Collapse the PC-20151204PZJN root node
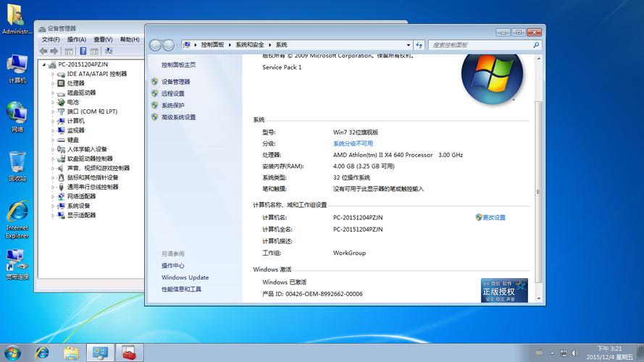This screenshot has width=644, height=362. 44,64
